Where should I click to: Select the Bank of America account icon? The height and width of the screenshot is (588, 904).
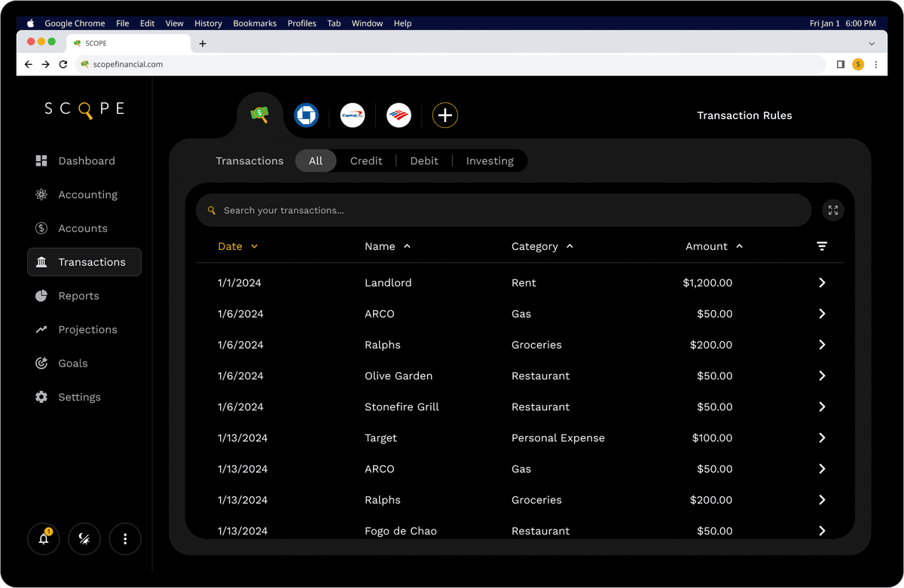click(x=399, y=115)
